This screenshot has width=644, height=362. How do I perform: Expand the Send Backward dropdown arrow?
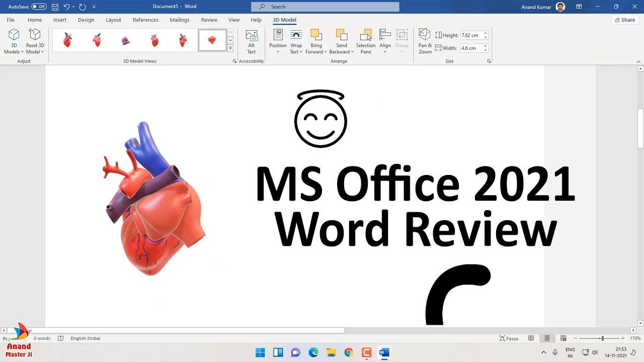(352, 52)
